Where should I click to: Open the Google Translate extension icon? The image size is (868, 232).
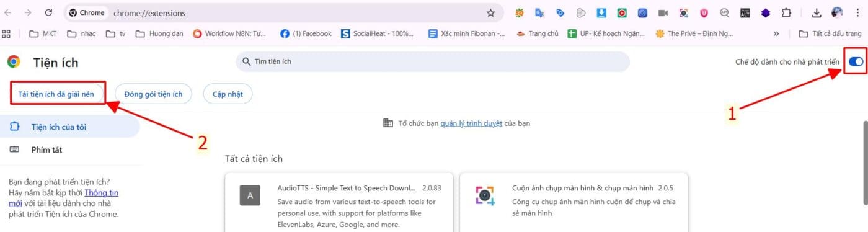[539, 12]
